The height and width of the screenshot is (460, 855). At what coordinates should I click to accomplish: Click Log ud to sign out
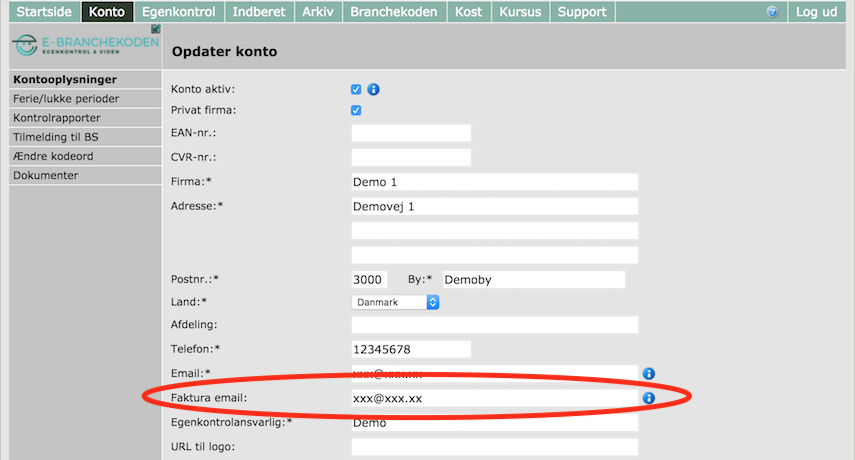pos(816,12)
